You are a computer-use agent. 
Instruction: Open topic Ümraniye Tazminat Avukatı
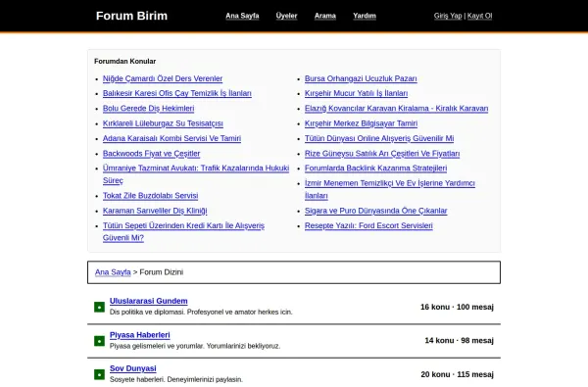(x=196, y=174)
